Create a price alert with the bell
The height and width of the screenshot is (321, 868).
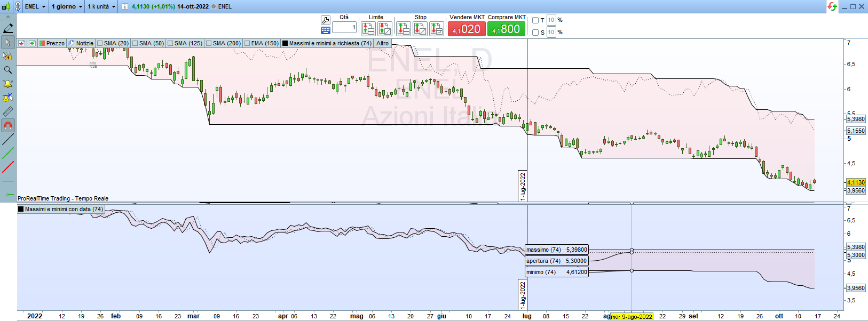pyautogui.click(x=8, y=84)
